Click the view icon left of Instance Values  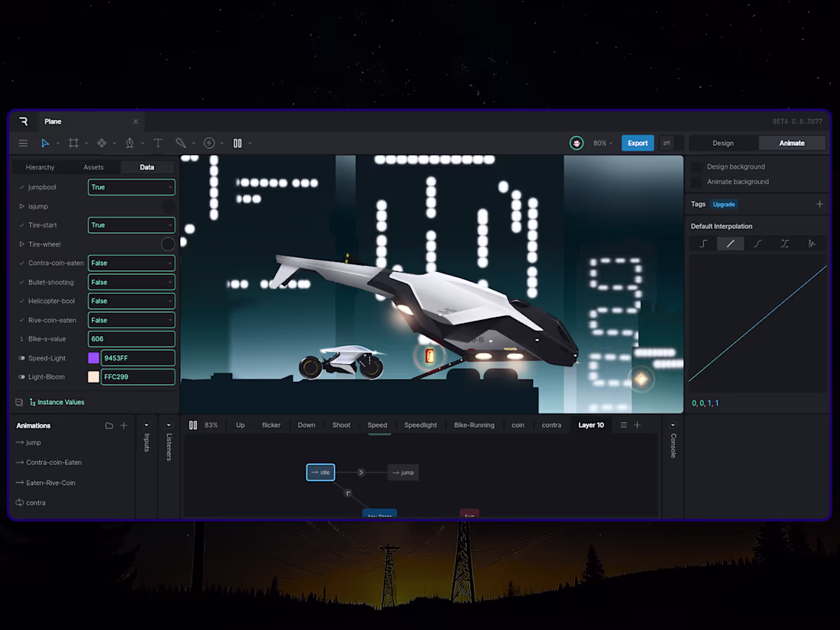(19, 402)
